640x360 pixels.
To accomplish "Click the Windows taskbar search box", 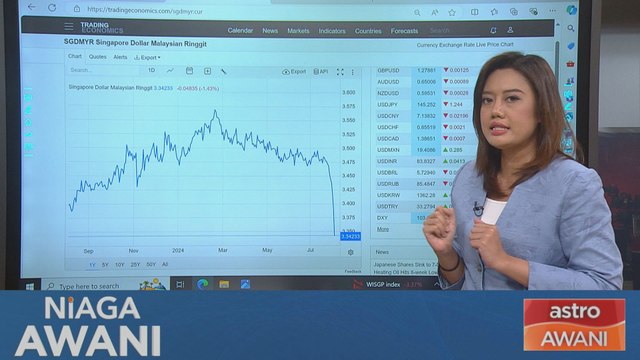I will pyautogui.click(x=106, y=285).
